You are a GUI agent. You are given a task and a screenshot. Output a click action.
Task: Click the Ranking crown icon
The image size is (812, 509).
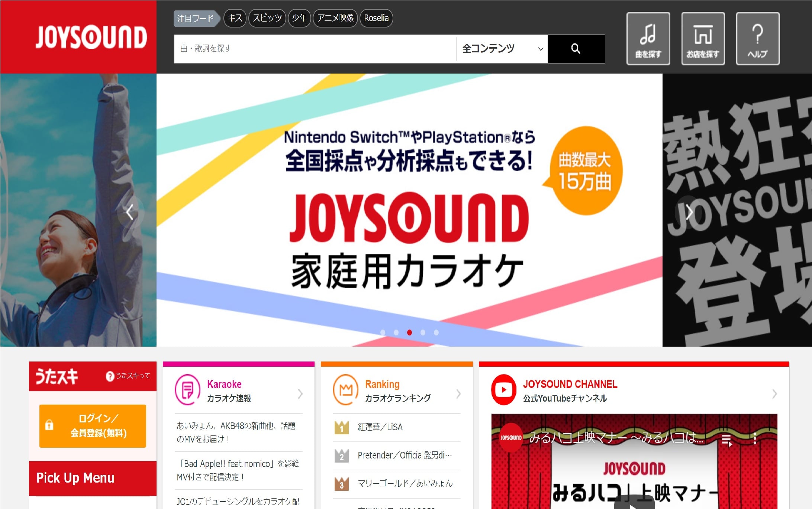[346, 390]
